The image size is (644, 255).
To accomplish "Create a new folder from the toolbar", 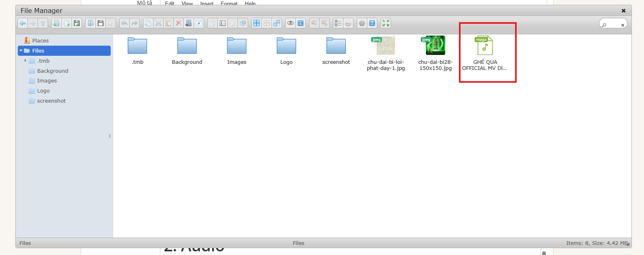I will 57,23.
